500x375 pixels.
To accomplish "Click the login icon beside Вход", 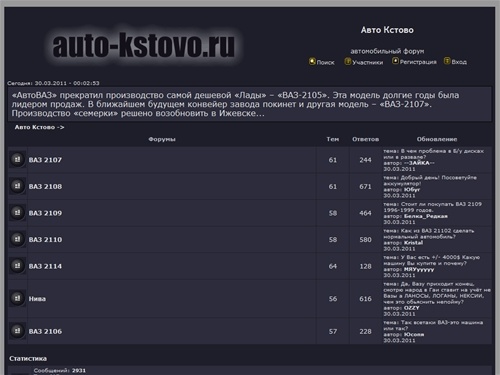I will 447,61.
